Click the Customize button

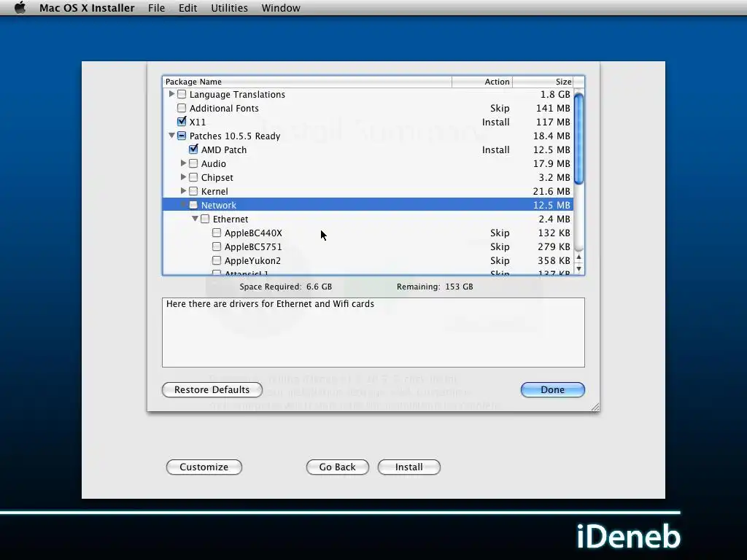pos(204,467)
